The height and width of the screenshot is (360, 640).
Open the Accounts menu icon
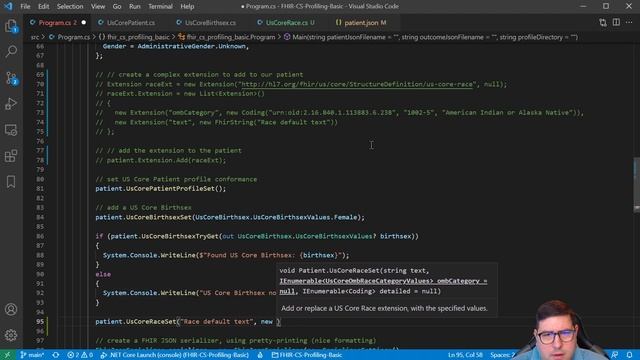tap(11, 309)
